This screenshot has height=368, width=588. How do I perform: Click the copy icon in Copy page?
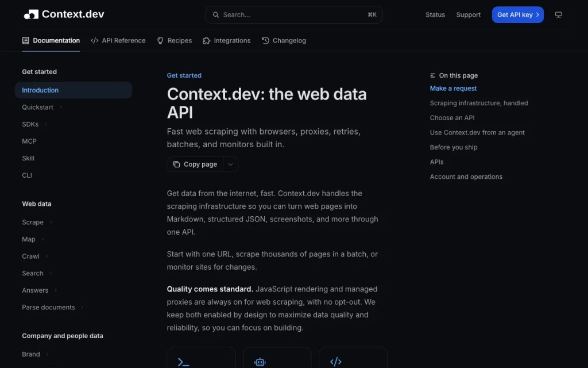(176, 164)
